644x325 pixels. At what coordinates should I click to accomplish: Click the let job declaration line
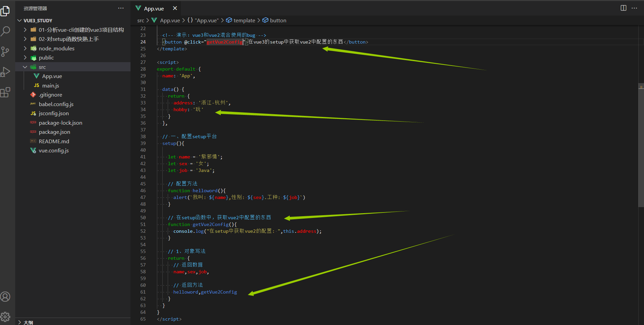point(191,170)
